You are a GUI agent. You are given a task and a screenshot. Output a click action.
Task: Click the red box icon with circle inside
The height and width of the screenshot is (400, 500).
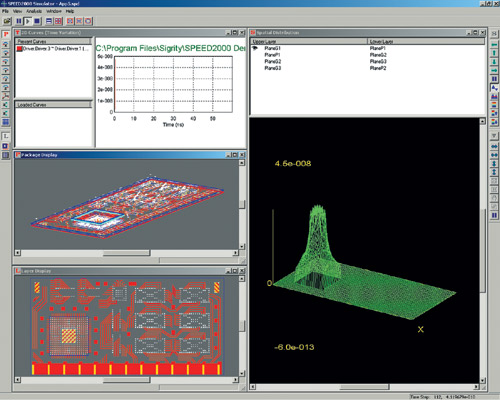tap(88, 21)
